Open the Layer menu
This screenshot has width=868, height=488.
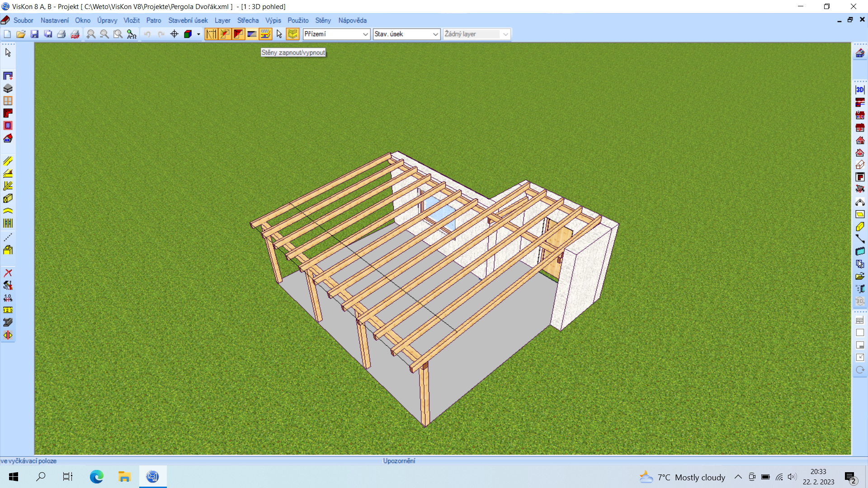(x=222, y=20)
